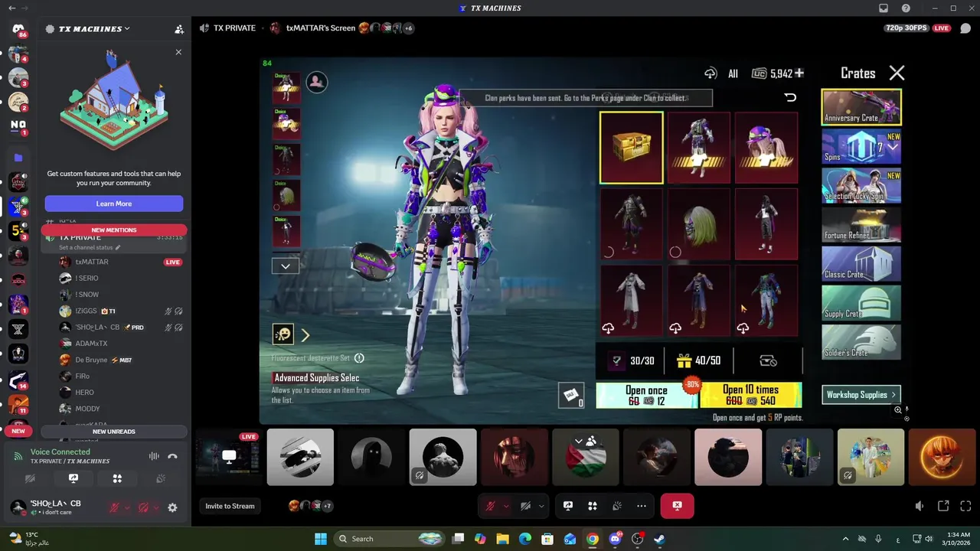Enter fullscreen stream view
Viewport: 980px width, 551px height.
tap(965, 506)
